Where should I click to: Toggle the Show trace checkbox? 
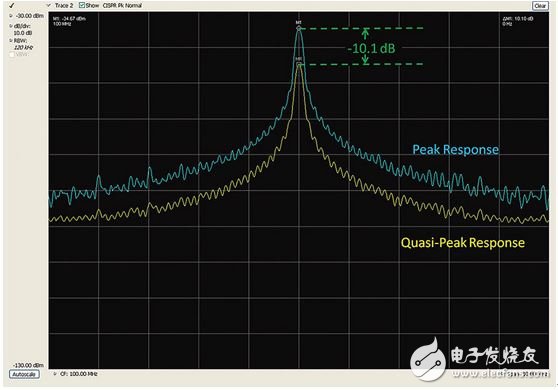point(82,5)
